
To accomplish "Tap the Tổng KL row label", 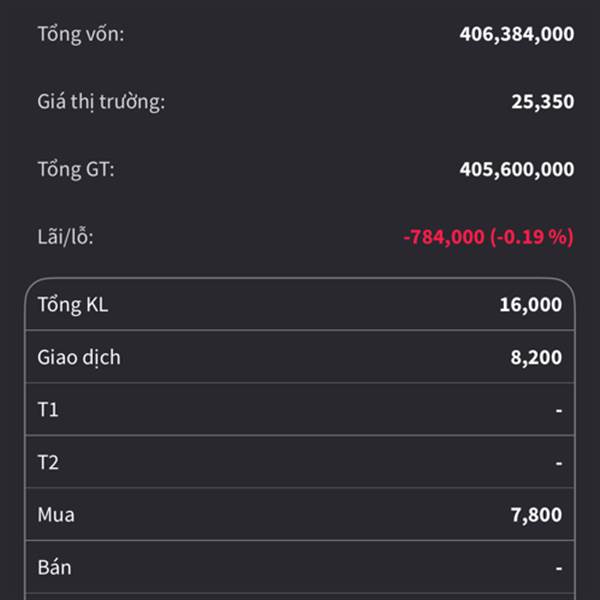I will [72, 305].
